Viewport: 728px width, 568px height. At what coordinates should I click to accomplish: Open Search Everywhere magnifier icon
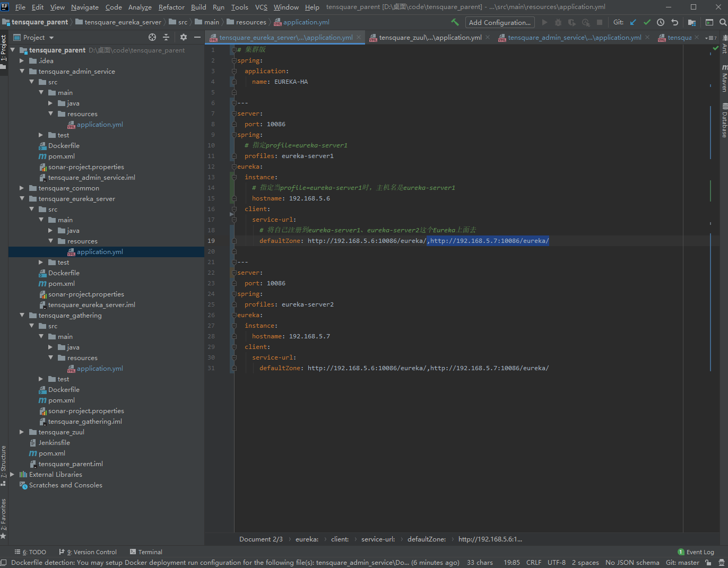coord(723,22)
